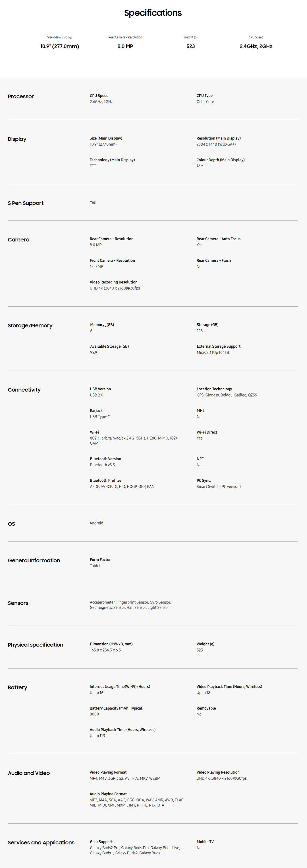Click the Display section heading
Viewport: 307px width, 868px height.
[17, 139]
